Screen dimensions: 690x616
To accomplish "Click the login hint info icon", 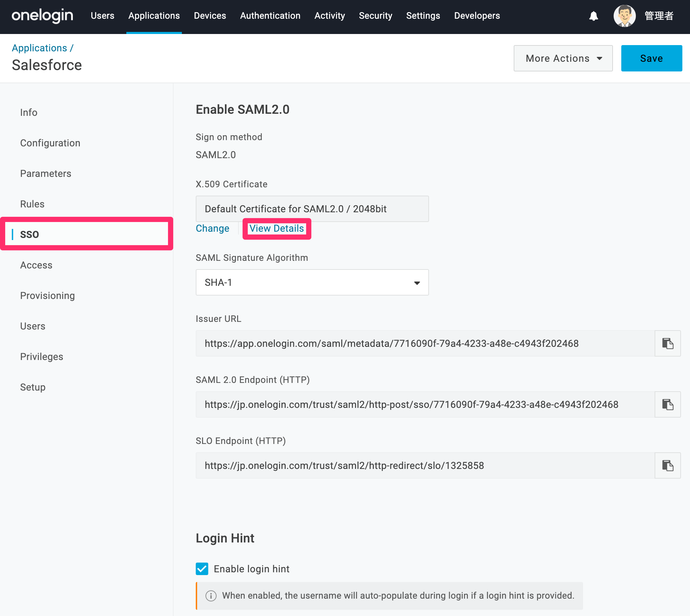I will pyautogui.click(x=211, y=596).
